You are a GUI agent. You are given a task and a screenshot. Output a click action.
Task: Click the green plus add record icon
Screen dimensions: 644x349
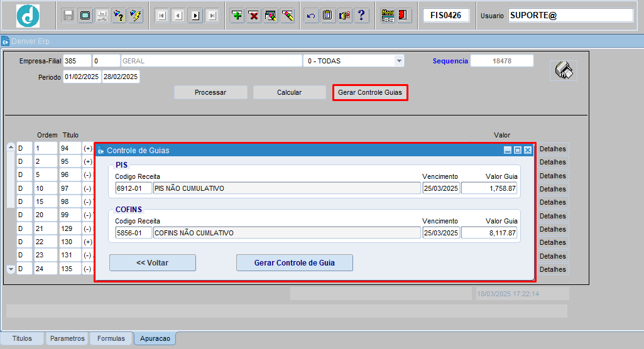click(x=237, y=16)
